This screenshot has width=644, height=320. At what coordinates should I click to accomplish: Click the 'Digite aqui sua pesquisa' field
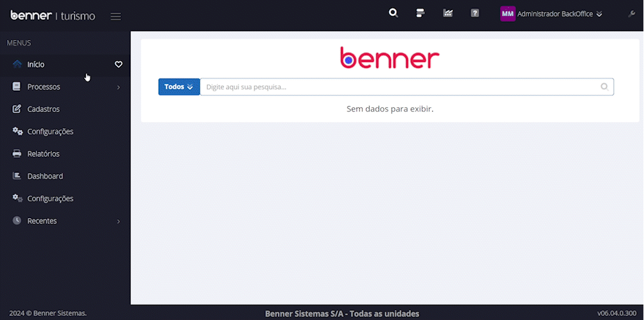click(407, 86)
